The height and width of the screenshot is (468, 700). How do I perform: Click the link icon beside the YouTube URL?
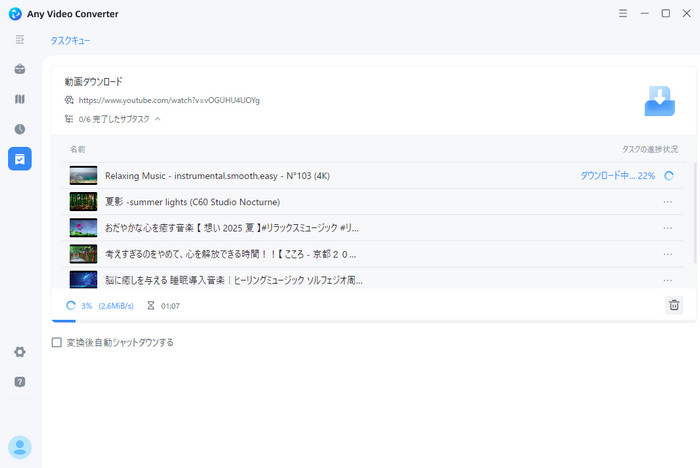tap(69, 100)
